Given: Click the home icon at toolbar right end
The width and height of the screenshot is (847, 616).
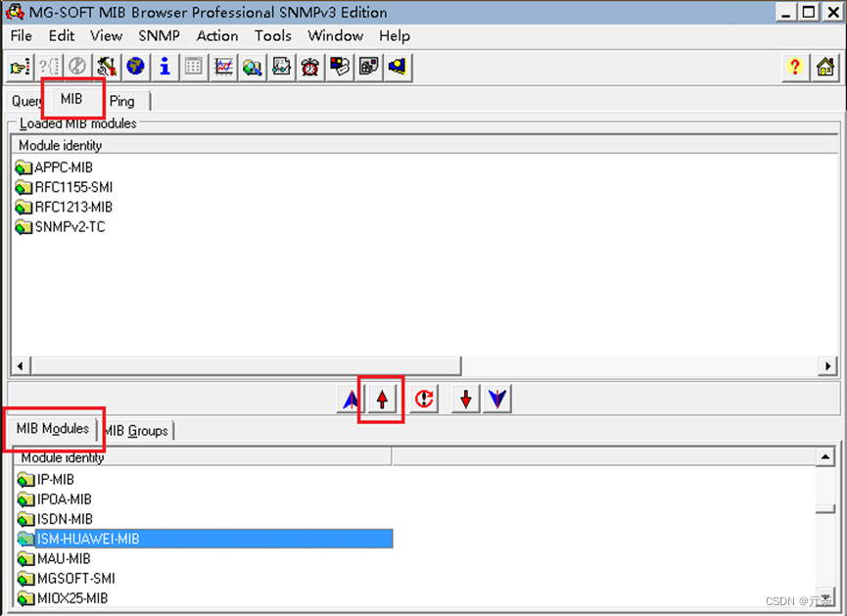Looking at the screenshot, I should tap(827, 67).
